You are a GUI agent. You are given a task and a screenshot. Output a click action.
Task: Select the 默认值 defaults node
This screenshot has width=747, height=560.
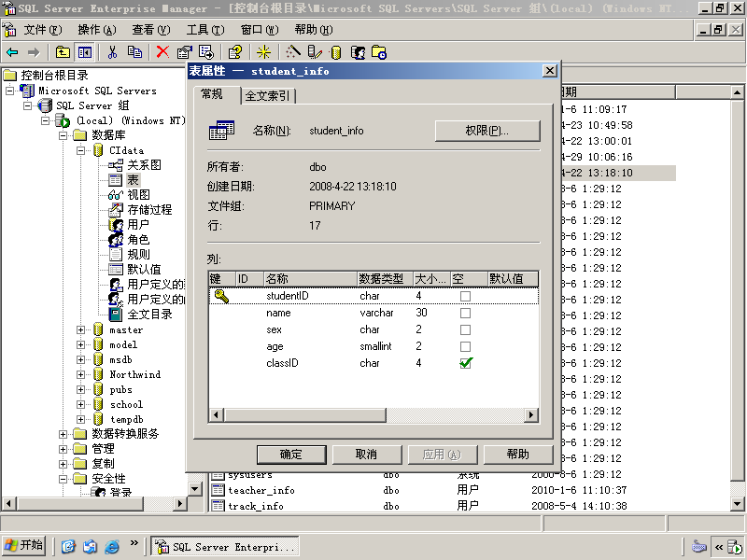[x=134, y=269]
